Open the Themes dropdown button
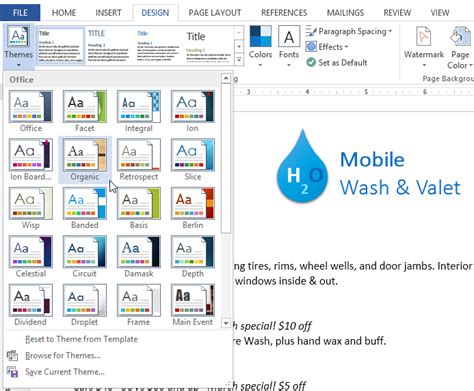This screenshot has width=474, height=391. tap(18, 47)
